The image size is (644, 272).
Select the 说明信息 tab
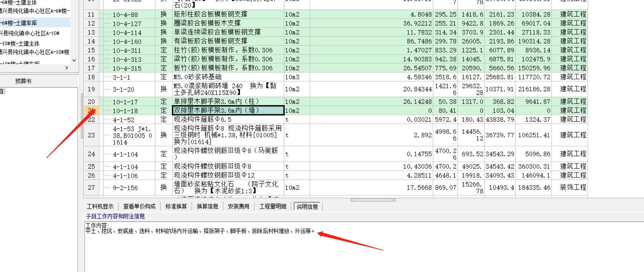pos(308,207)
